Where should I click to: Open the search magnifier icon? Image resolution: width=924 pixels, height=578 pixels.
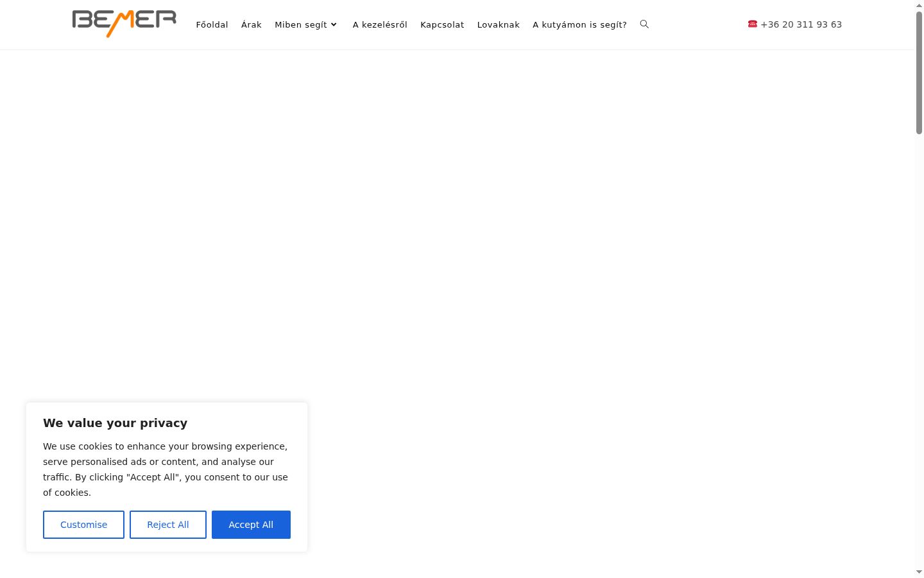point(644,24)
